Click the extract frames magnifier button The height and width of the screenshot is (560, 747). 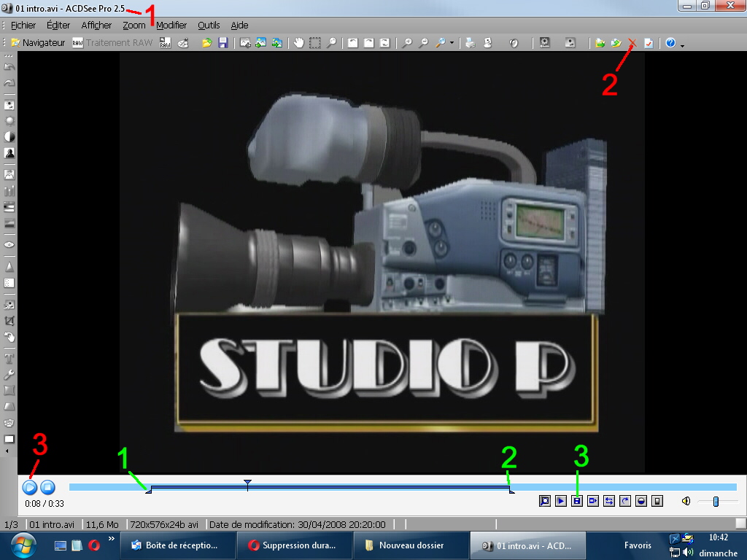(544, 501)
